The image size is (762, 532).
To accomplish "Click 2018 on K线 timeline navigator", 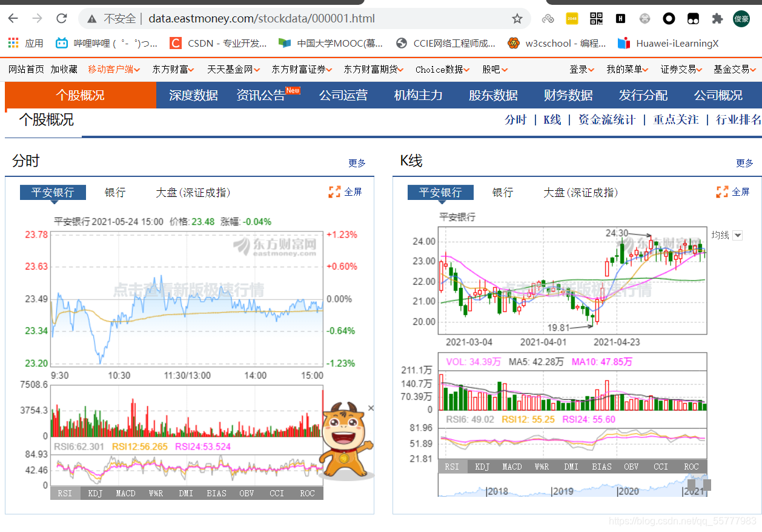I will click(x=498, y=491).
